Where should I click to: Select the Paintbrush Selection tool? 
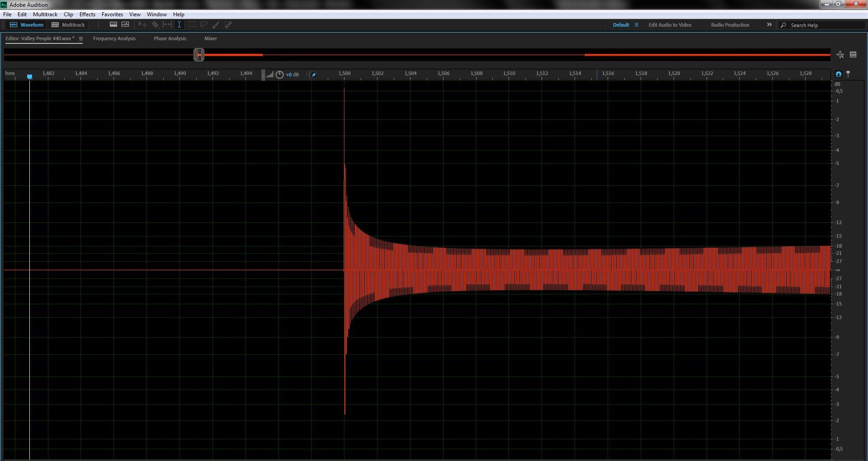[x=216, y=25]
